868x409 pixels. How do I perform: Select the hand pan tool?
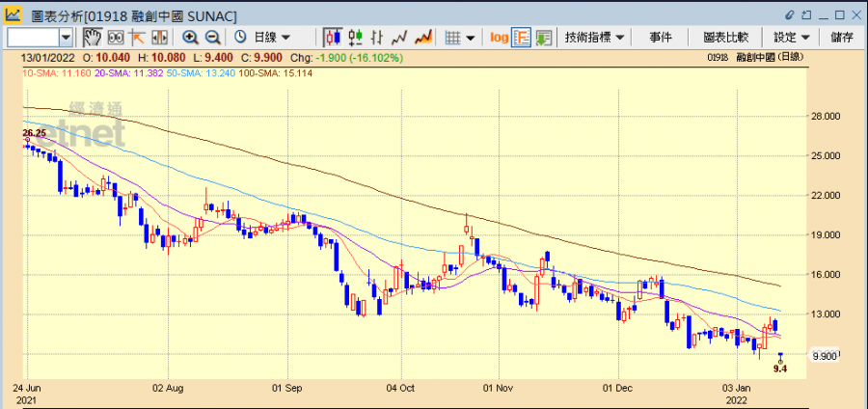(93, 37)
